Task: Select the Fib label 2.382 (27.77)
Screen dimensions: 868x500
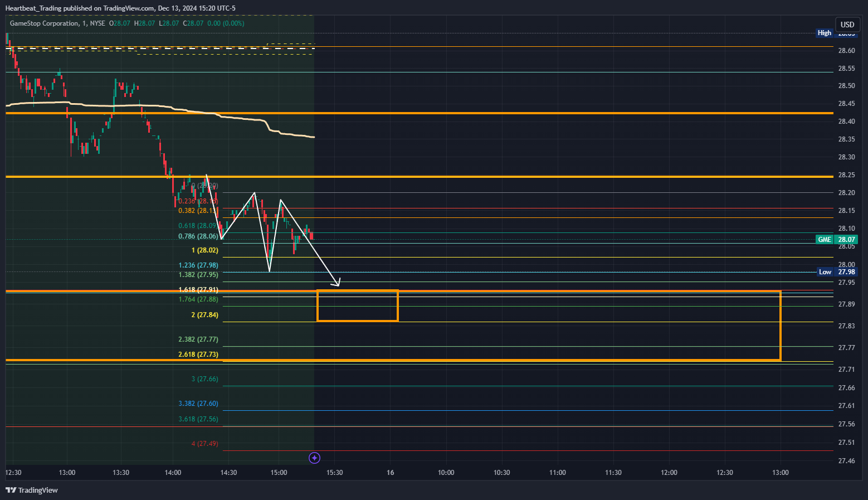Action: pos(198,339)
